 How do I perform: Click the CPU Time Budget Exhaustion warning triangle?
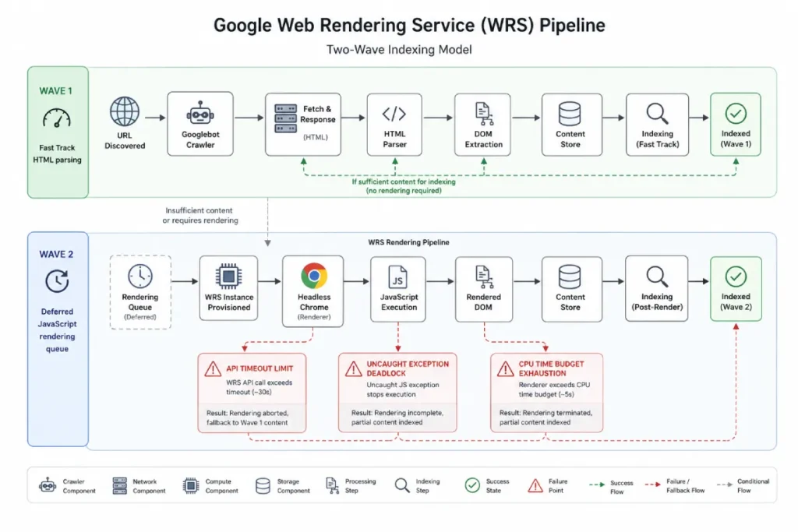(505, 368)
